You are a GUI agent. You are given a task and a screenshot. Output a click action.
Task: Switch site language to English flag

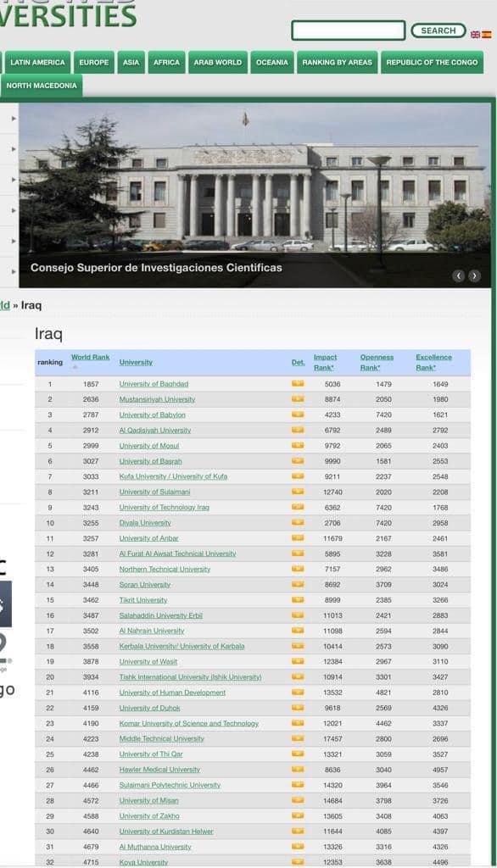[x=476, y=34]
